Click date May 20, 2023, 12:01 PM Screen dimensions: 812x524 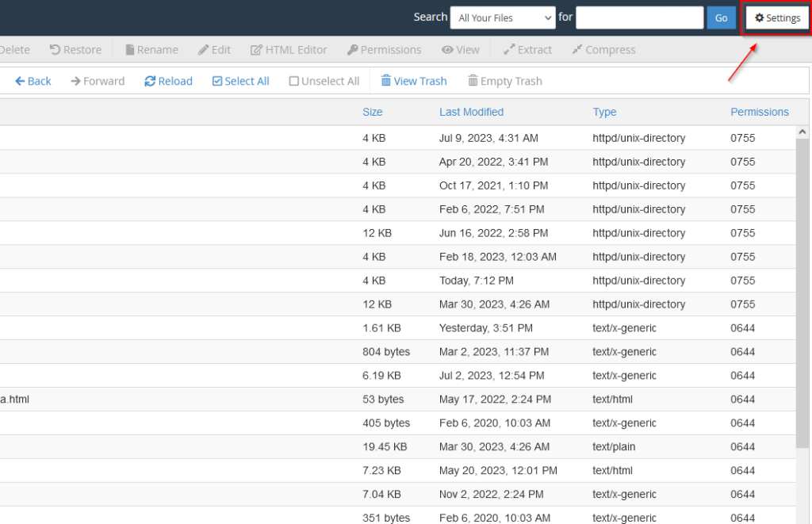tap(498, 471)
